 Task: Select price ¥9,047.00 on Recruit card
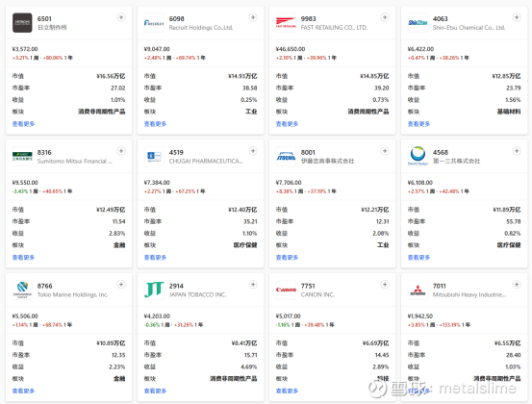pos(157,49)
